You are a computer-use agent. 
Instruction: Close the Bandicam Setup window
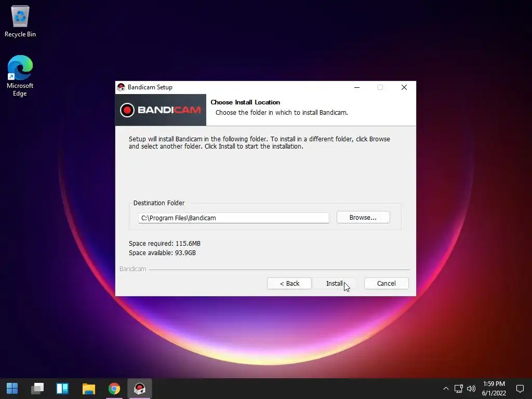(404, 87)
